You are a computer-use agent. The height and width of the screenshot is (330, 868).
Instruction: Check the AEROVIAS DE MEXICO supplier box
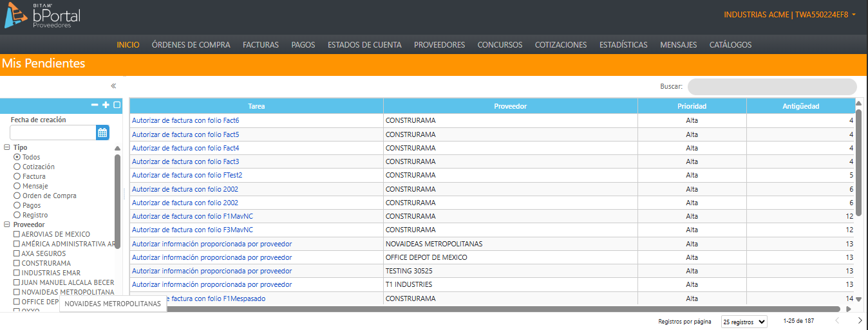(x=17, y=234)
